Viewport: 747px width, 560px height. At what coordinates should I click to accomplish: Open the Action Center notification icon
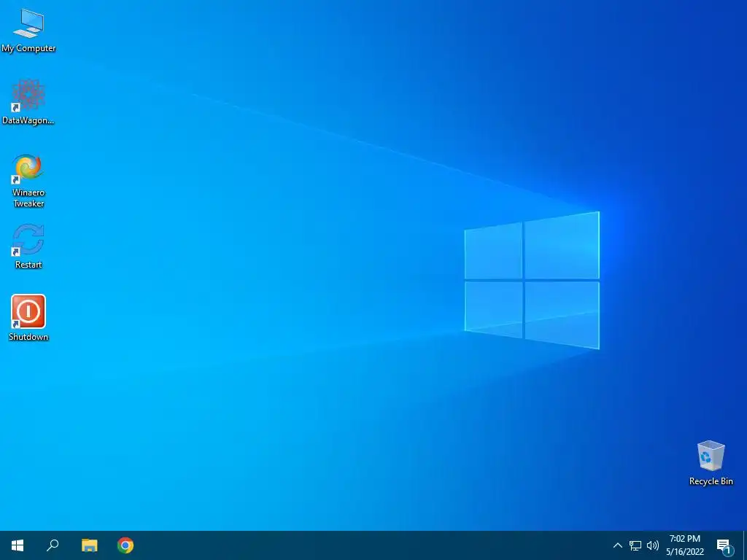coord(724,545)
